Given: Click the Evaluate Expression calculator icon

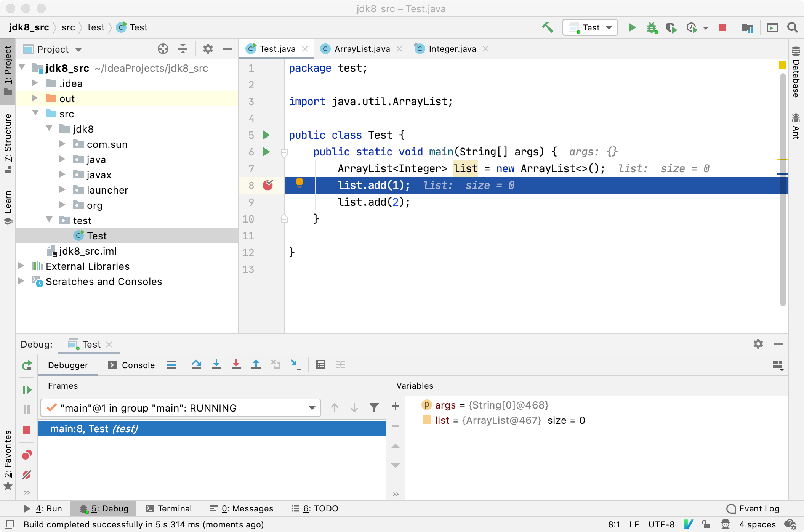Looking at the screenshot, I should tap(321, 365).
